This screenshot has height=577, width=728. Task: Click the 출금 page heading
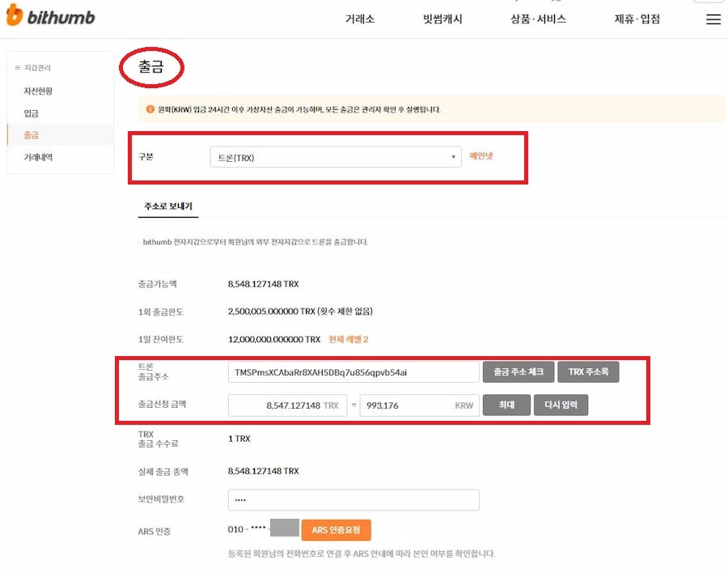pyautogui.click(x=151, y=66)
